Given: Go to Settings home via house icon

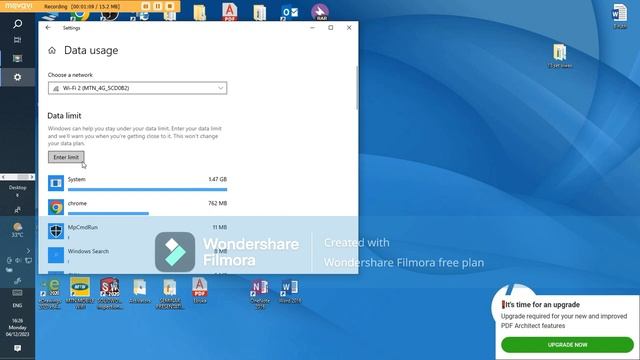Looking at the screenshot, I should (52, 50).
